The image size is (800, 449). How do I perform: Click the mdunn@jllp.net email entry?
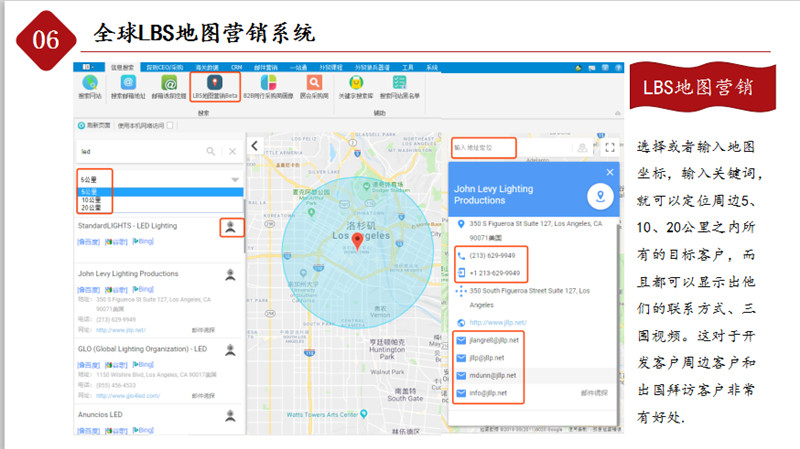click(493, 376)
